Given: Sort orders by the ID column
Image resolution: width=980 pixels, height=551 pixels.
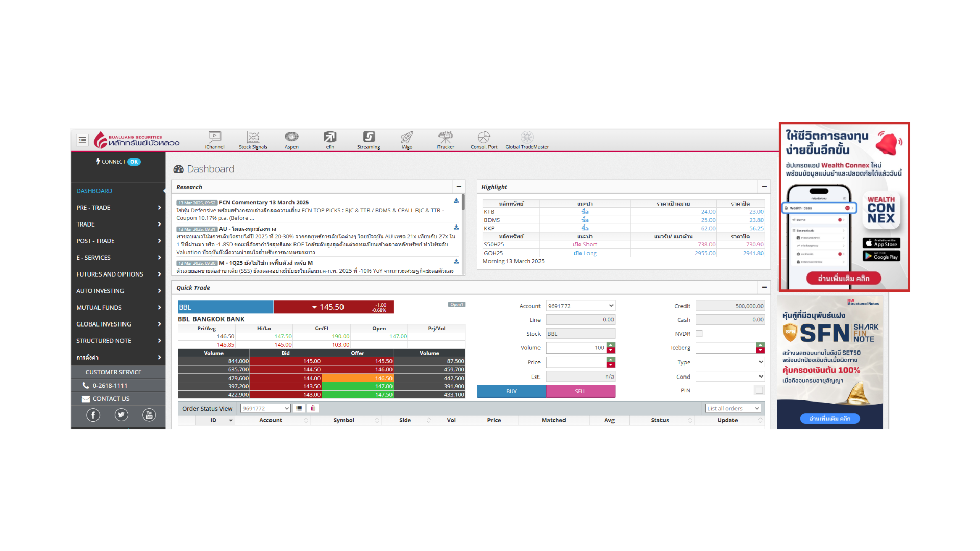Looking at the screenshot, I should [215, 420].
